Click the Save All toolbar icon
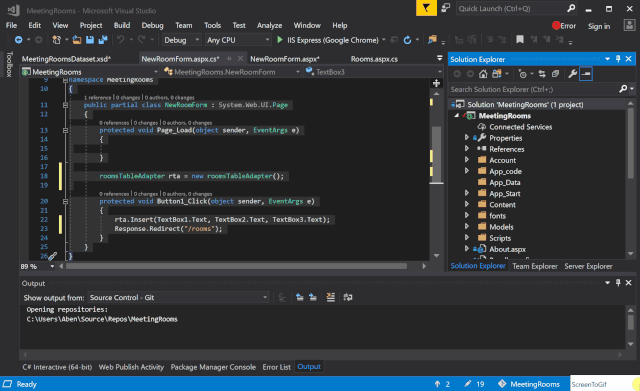This screenshot has height=391, width=640. (103, 40)
